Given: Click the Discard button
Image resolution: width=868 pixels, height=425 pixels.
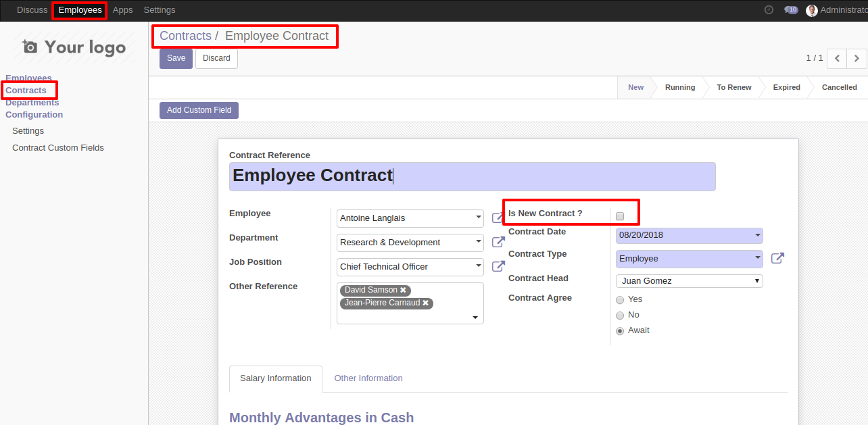Looking at the screenshot, I should pyautogui.click(x=216, y=58).
